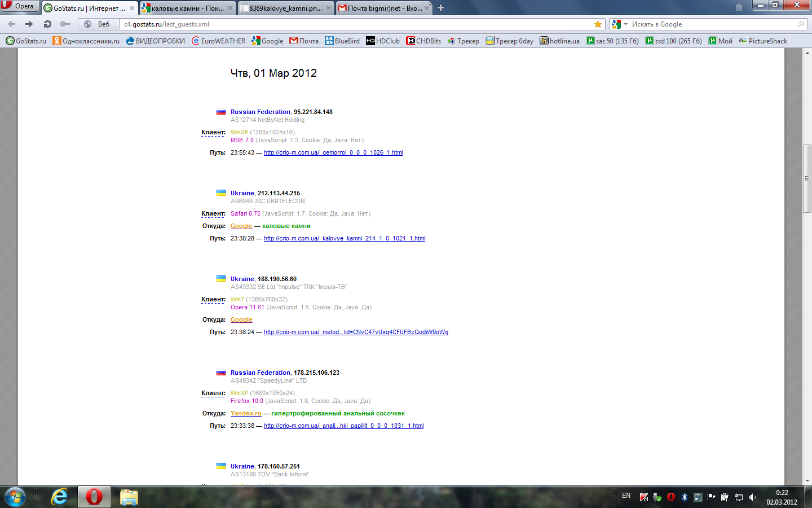Screen dimensions: 812x508
Task: Open Ukraine link for 178.150.57.251
Action: (242, 466)
